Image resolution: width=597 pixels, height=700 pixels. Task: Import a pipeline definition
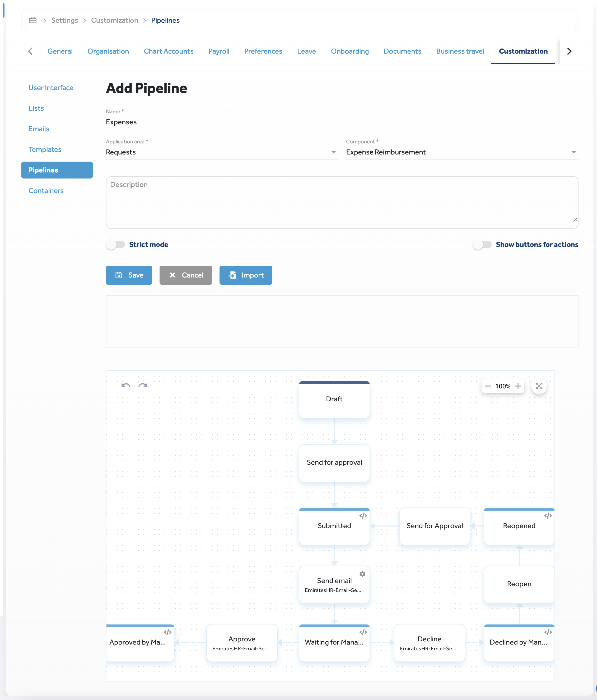click(x=246, y=275)
